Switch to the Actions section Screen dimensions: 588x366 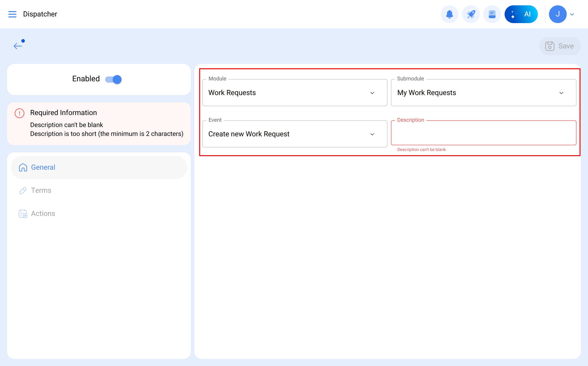pos(43,213)
